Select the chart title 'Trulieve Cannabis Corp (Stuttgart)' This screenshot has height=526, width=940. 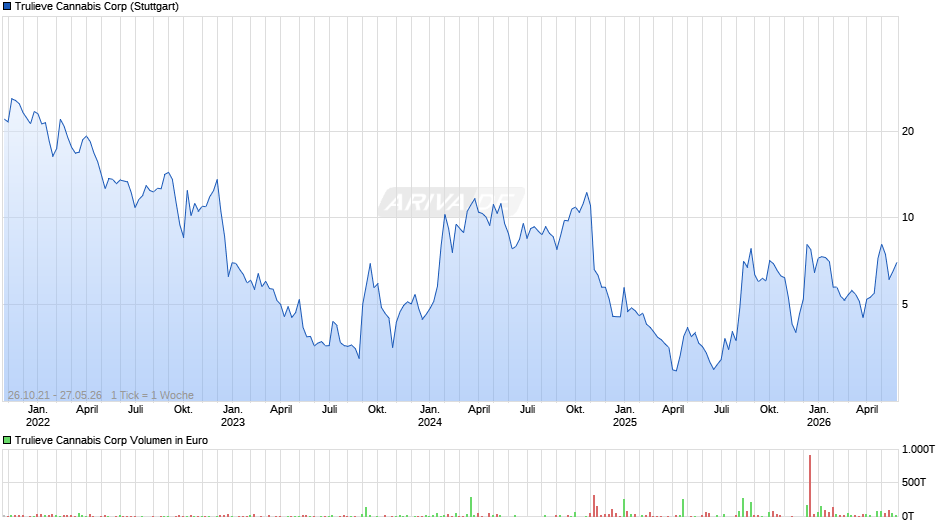tap(97, 7)
